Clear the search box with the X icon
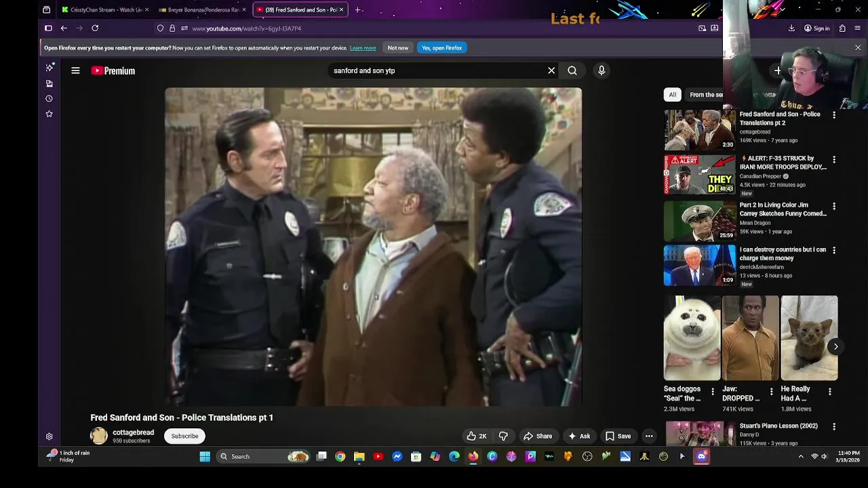868x488 pixels. tap(551, 70)
